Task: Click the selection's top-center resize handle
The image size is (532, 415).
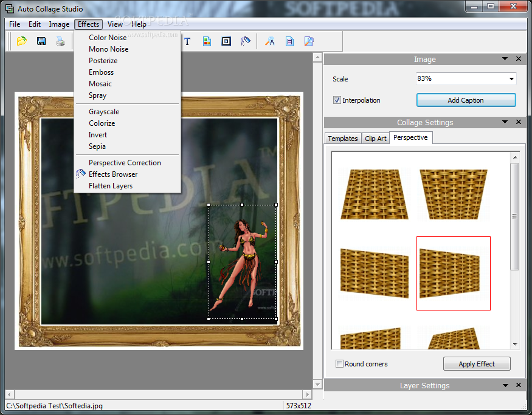Action: [x=242, y=205]
